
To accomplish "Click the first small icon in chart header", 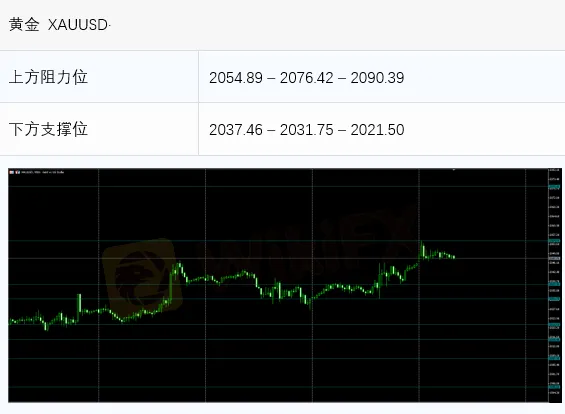I will pyautogui.click(x=12, y=172).
